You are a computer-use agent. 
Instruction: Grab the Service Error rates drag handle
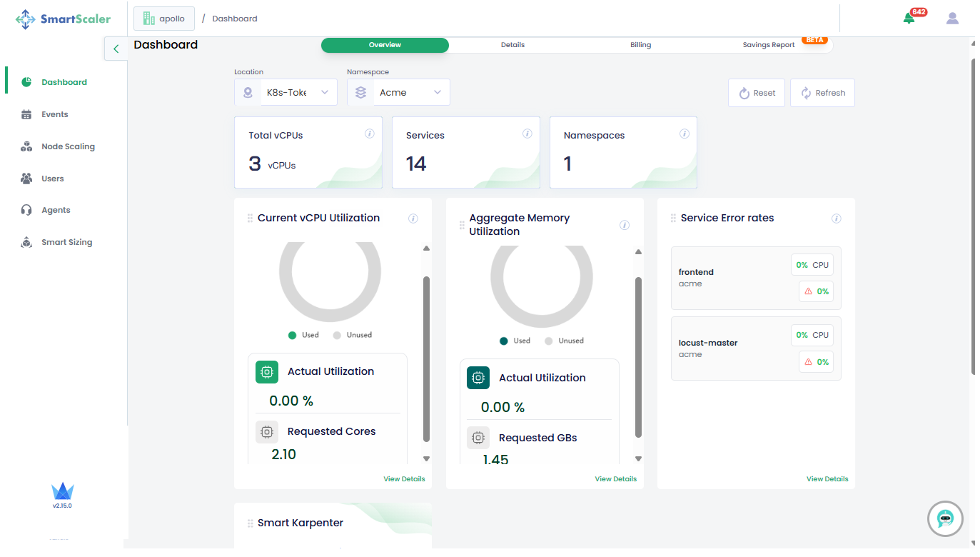(673, 218)
